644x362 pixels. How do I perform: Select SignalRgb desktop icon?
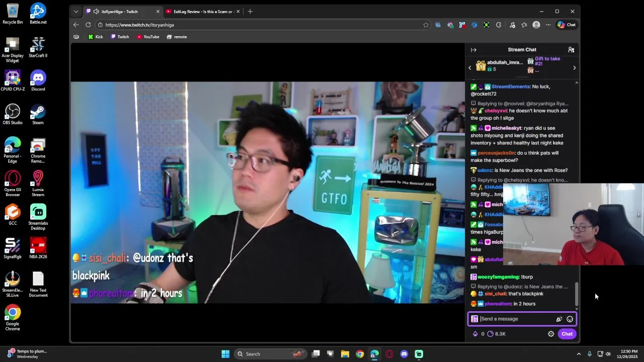13,248
